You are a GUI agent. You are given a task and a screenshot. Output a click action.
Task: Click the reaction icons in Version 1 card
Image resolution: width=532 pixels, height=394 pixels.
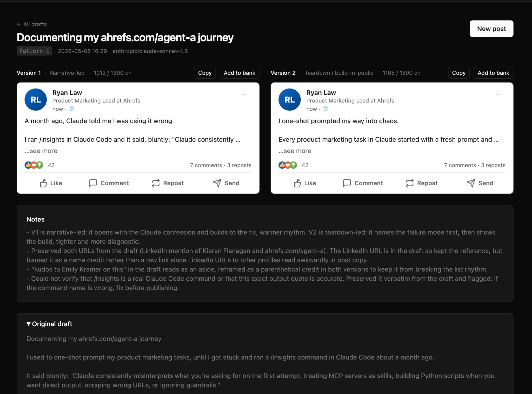[34, 165]
